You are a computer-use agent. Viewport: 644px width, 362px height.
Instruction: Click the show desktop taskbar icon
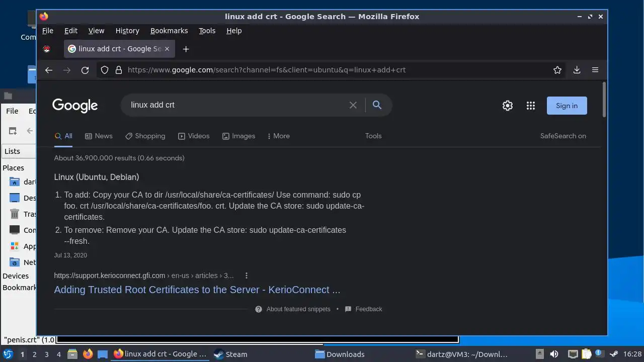click(103, 354)
